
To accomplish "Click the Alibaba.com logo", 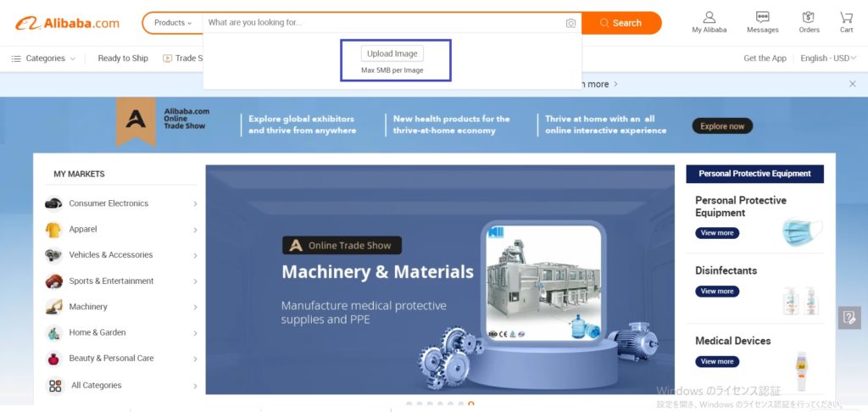I will [x=67, y=23].
